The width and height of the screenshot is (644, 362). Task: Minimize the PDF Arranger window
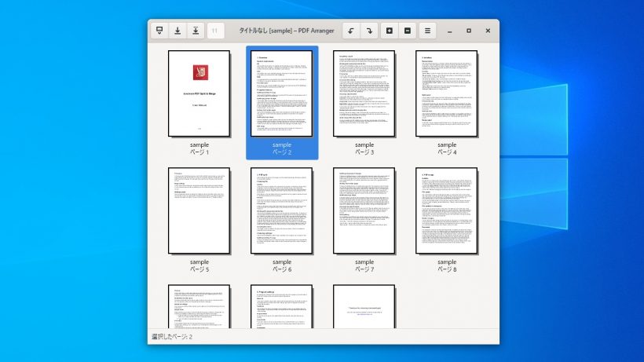tap(450, 31)
